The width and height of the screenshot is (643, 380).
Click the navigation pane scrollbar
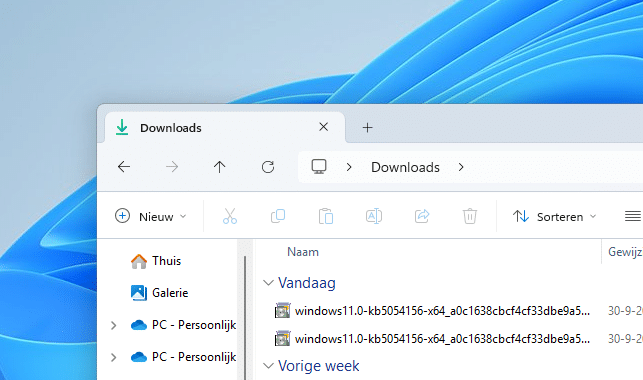(x=245, y=318)
